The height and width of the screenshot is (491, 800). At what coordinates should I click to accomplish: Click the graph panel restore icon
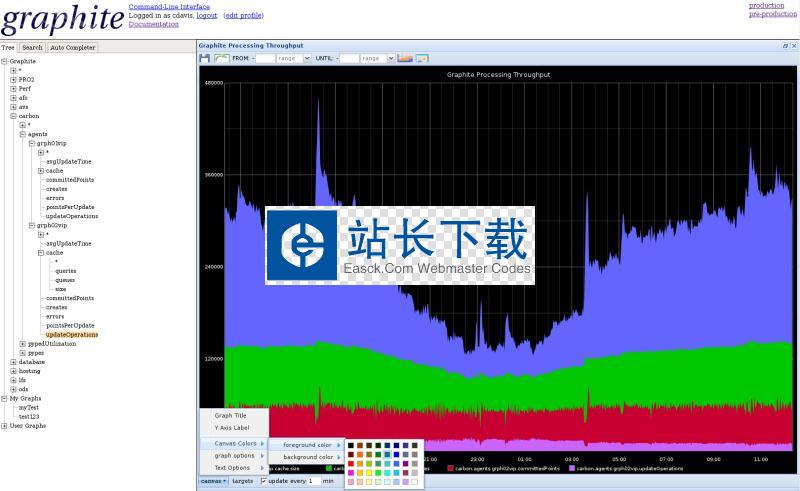pos(785,45)
